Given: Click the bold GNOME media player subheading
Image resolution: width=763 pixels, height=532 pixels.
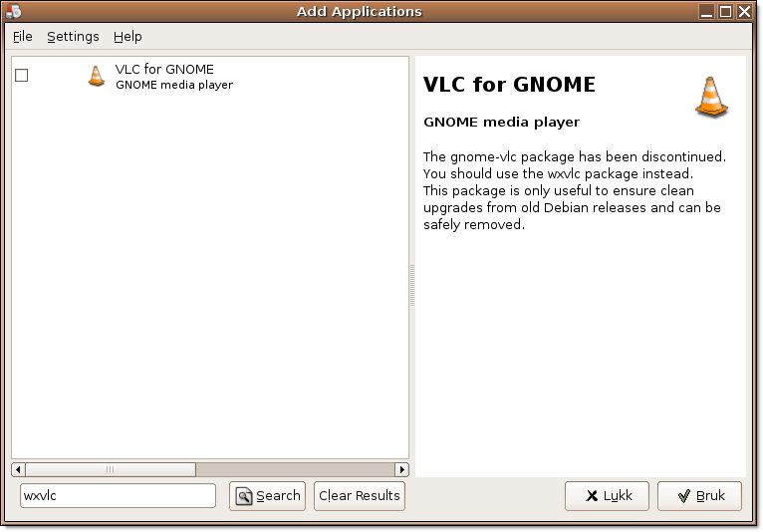Looking at the screenshot, I should [x=501, y=122].
